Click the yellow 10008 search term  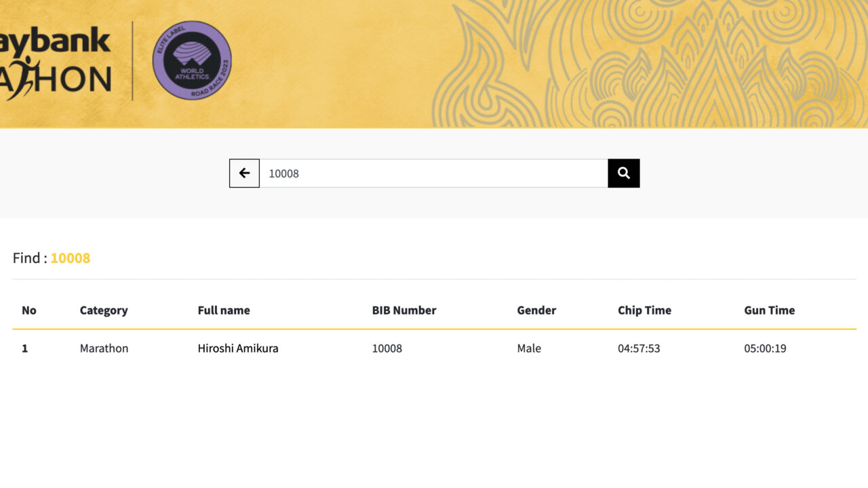[x=71, y=258]
